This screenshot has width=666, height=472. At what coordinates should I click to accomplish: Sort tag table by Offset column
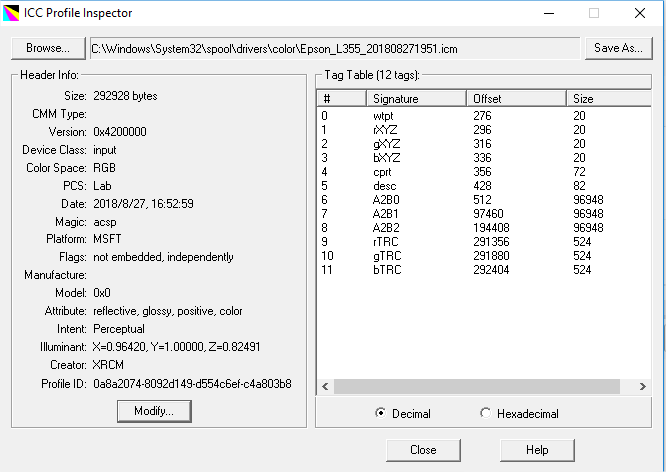point(515,98)
